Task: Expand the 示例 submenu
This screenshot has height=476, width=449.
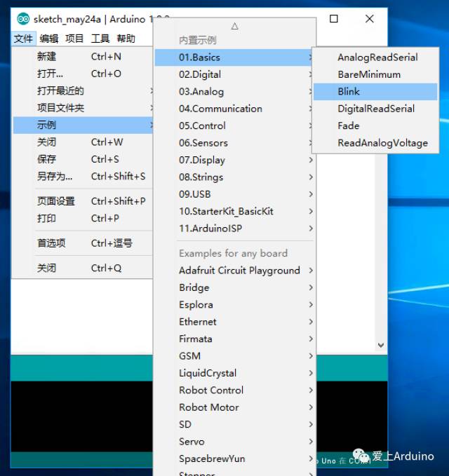Action: pyautogui.click(x=83, y=125)
